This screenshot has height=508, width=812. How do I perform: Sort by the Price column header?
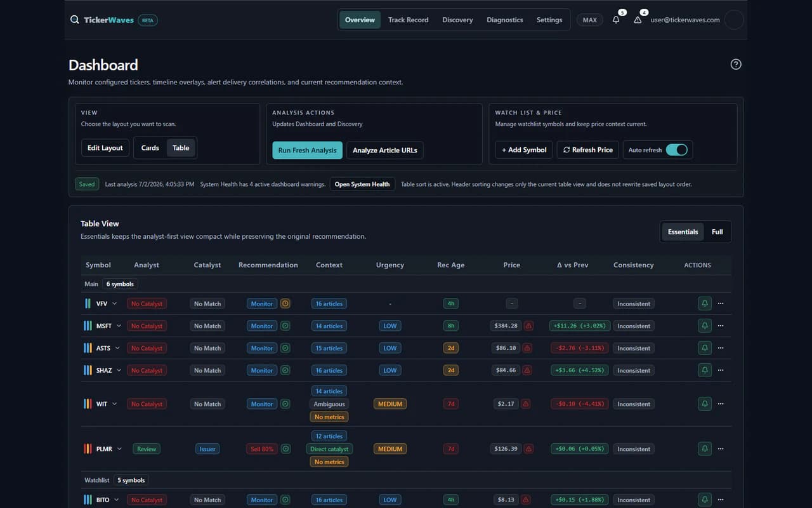point(512,265)
